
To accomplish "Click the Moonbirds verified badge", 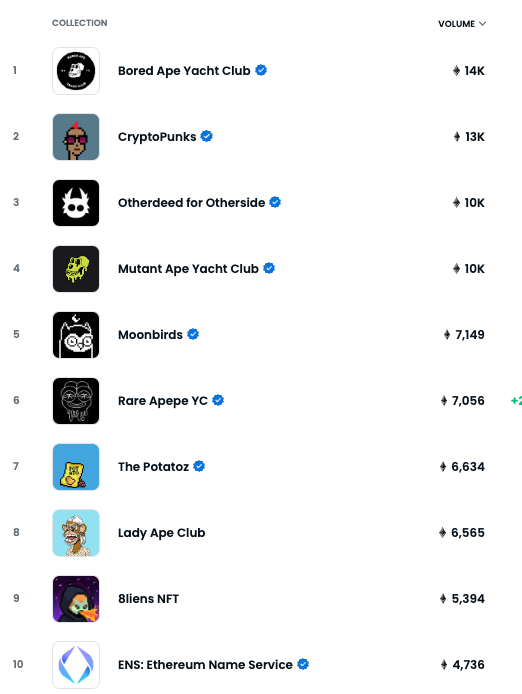I will (193, 334).
